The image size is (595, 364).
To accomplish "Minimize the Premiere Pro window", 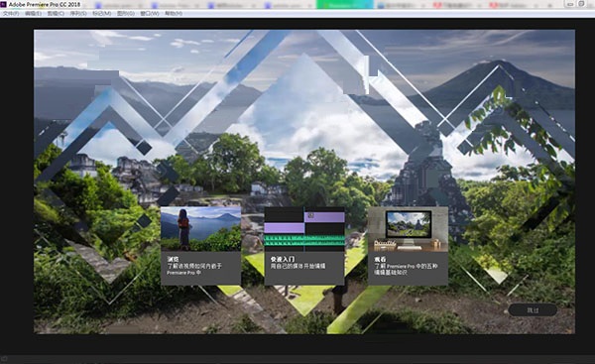I will pos(570,4).
